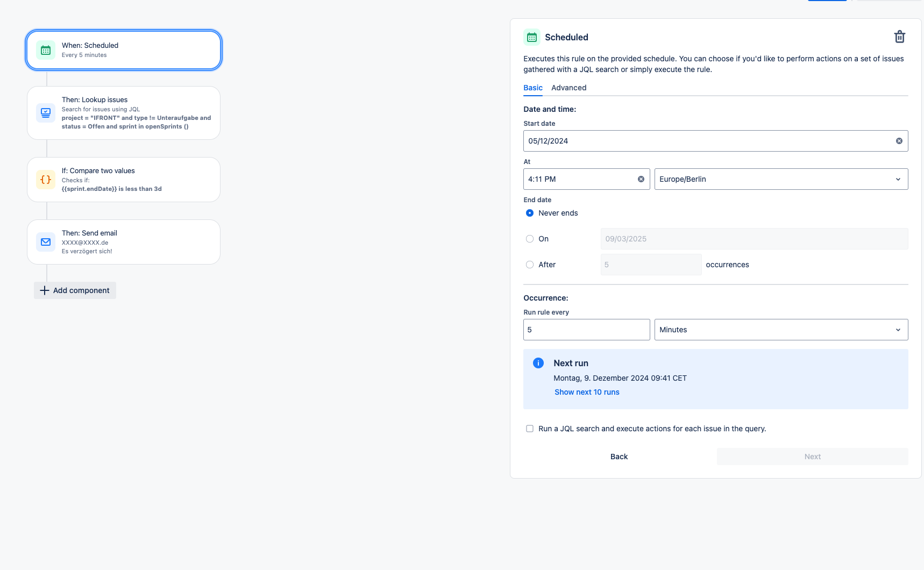Screen dimensions: 924x570
Task: Open the Minutes interval unit dropdown
Action: 781,330
